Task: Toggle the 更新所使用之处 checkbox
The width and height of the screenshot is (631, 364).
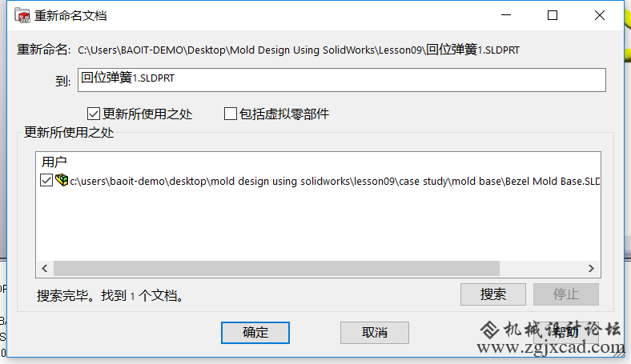Action: [x=94, y=114]
